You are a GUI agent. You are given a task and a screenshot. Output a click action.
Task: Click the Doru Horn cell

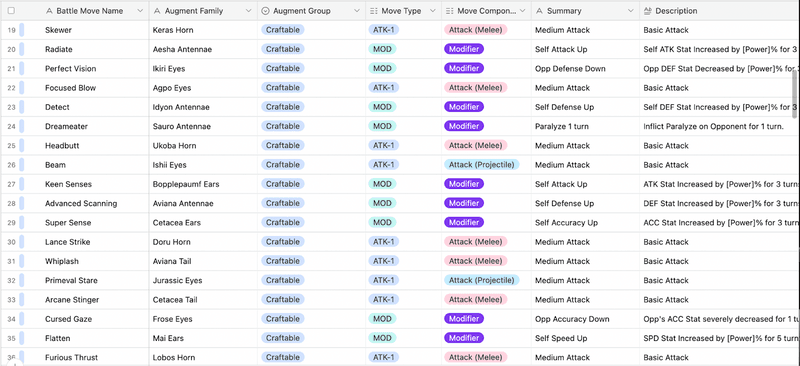tap(203, 242)
